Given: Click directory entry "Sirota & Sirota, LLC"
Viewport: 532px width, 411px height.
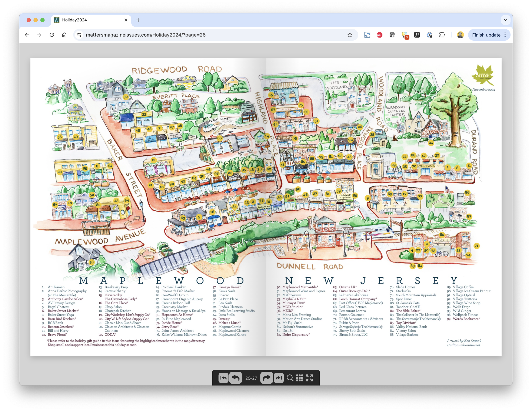Looking at the screenshot, I should [x=353, y=335].
